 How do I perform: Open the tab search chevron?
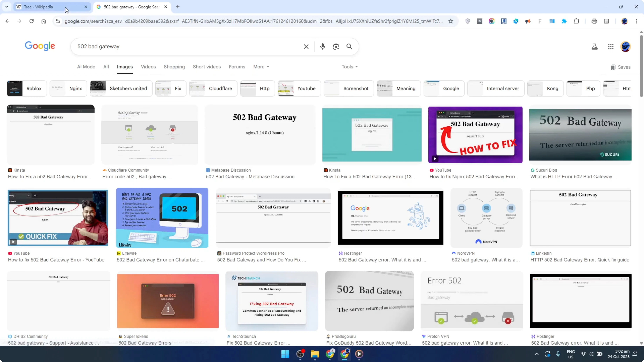click(x=7, y=7)
